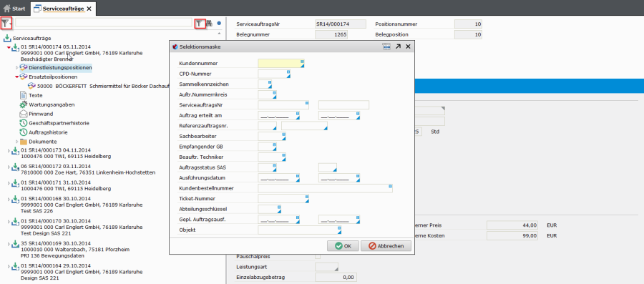Screen dimensions: 644x284
Task: Click the second ServiceauftragsNr range field
Action: point(343,104)
